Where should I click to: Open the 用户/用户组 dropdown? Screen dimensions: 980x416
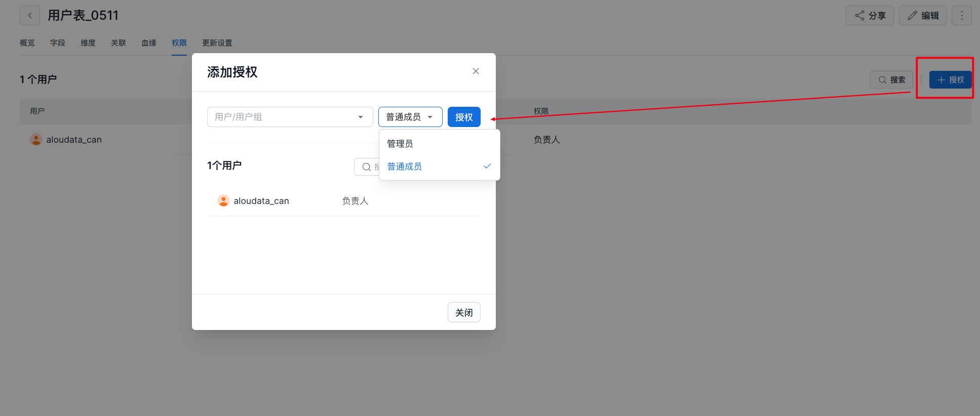[290, 117]
